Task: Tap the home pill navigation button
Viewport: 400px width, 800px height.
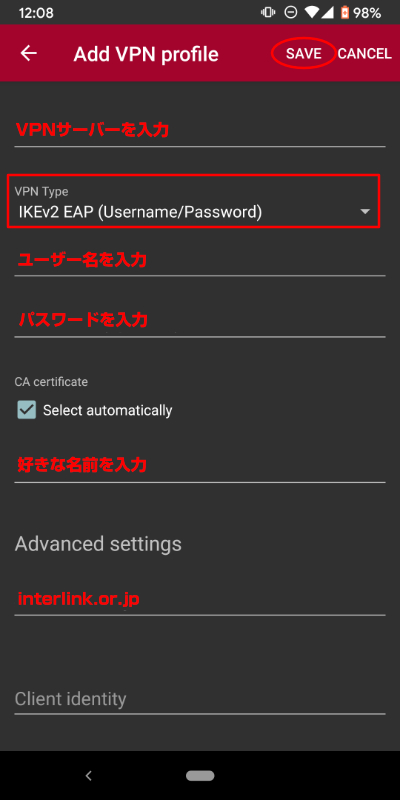Action: tap(200, 776)
